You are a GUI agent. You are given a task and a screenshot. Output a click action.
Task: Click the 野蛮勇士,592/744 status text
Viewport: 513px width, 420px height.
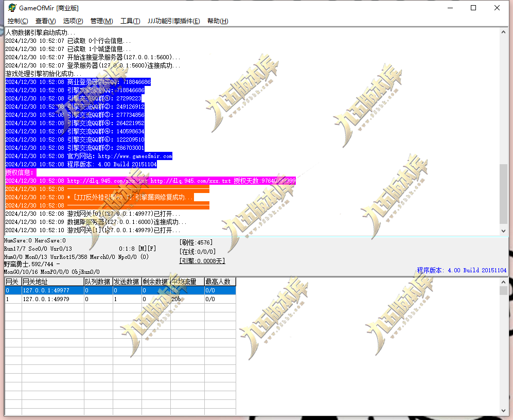pyautogui.click(x=32, y=264)
